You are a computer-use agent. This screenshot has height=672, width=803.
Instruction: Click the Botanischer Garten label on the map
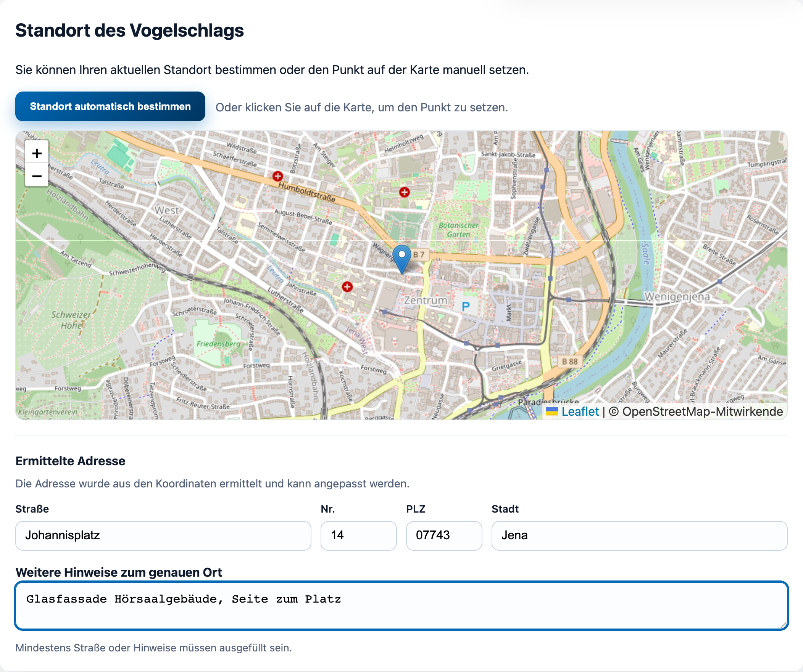point(458,230)
